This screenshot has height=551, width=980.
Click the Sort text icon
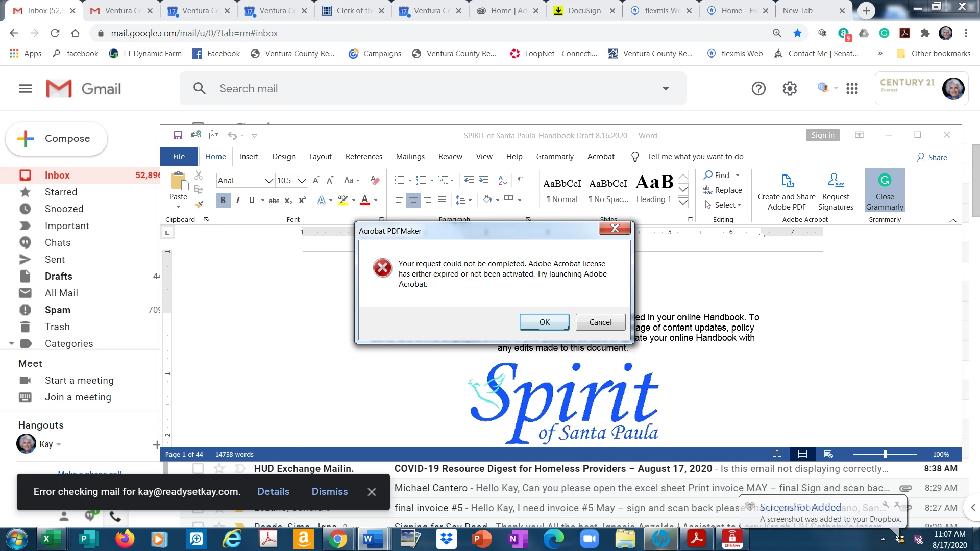click(502, 180)
